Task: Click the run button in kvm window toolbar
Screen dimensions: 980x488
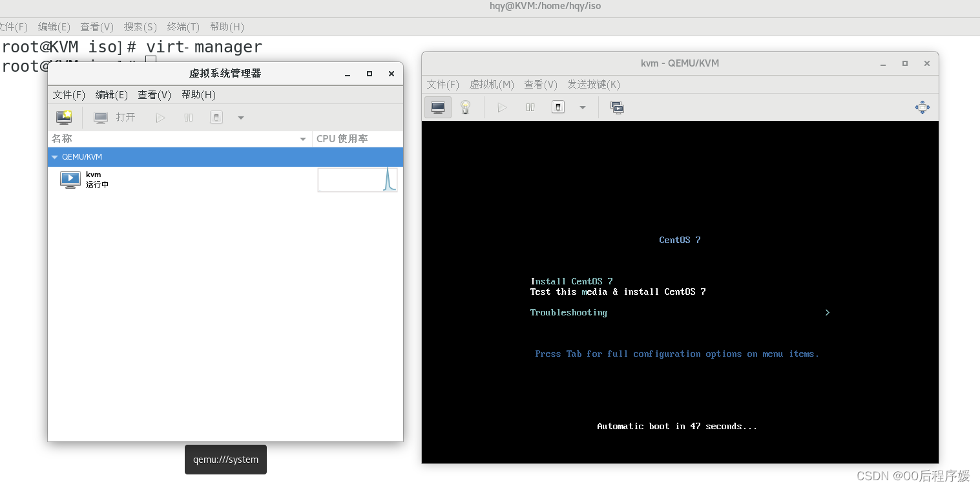Action: (502, 107)
